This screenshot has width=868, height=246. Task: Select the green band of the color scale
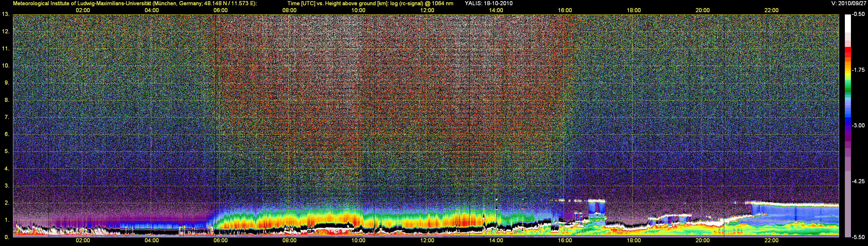847,90
